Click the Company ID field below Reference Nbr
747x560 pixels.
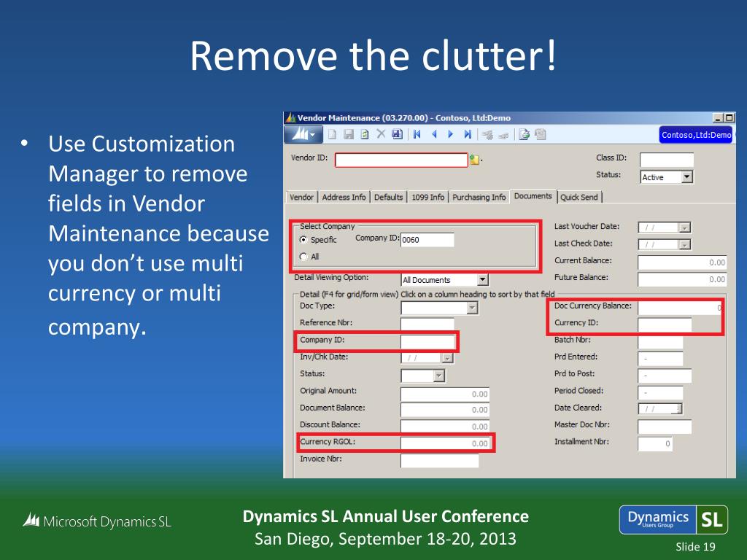[427, 341]
